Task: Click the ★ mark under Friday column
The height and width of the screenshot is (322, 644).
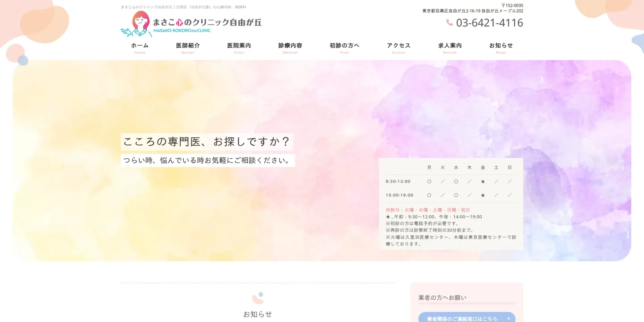Action: pos(483,181)
